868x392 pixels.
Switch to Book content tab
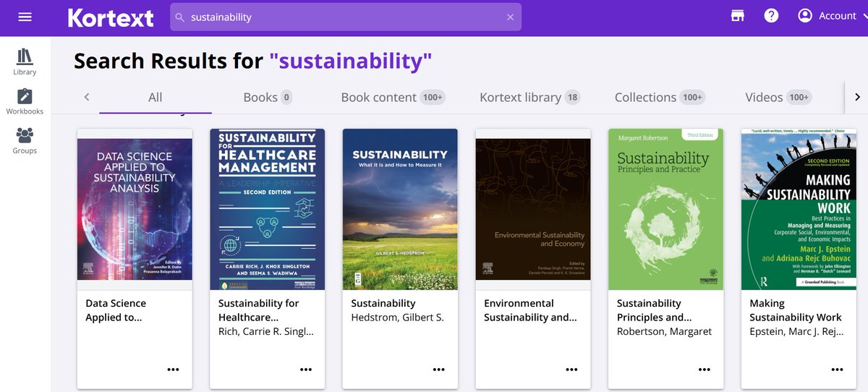393,97
